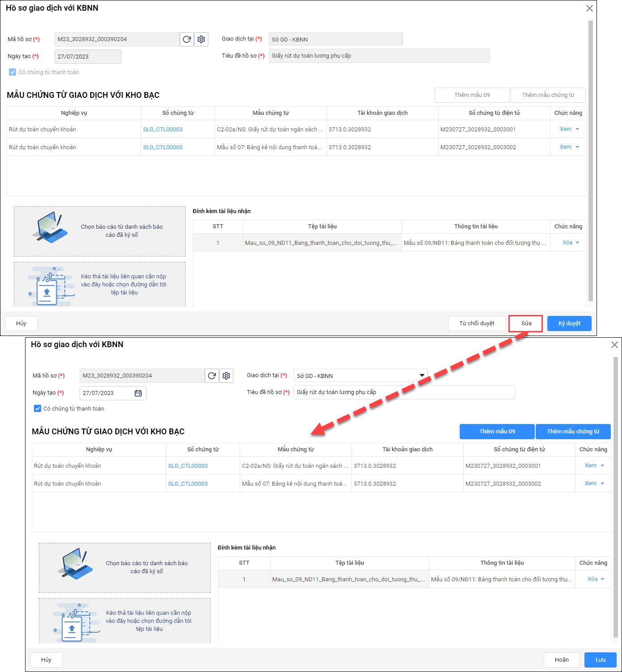Click Xóa link in lower dialog attachment row
The height and width of the screenshot is (672, 622).
pos(592,579)
